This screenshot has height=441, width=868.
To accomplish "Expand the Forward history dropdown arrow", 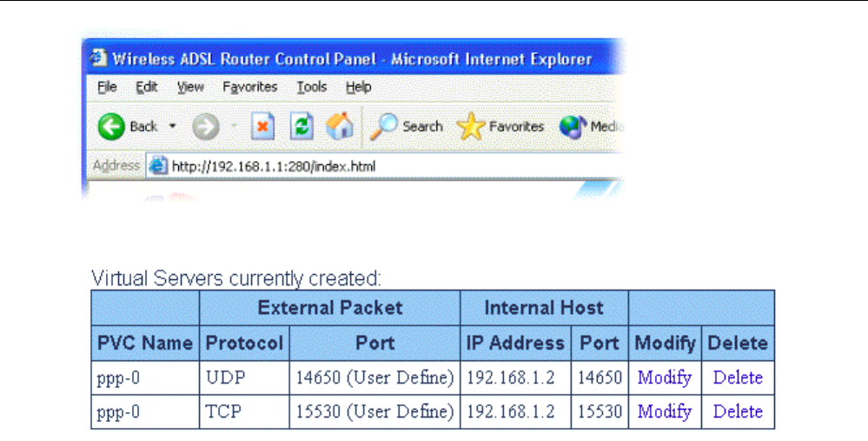I will (x=234, y=127).
